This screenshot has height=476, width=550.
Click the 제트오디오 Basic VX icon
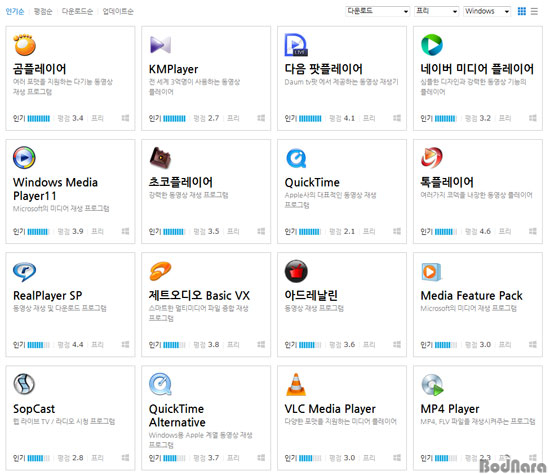(x=160, y=271)
